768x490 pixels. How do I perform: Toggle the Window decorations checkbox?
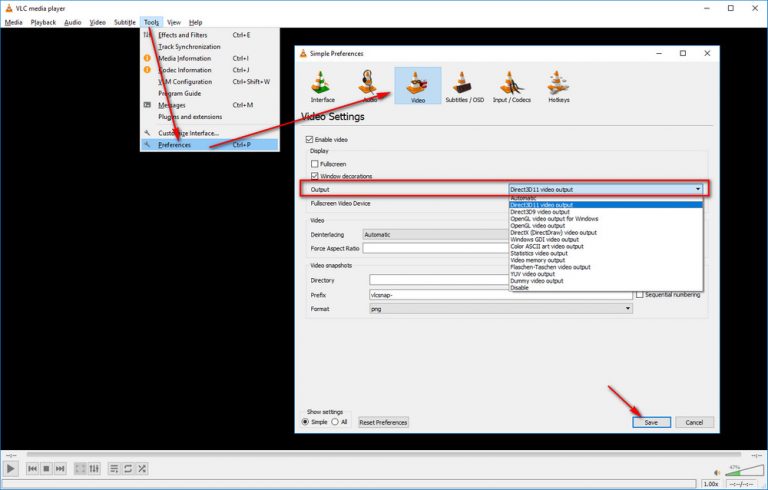click(314, 176)
